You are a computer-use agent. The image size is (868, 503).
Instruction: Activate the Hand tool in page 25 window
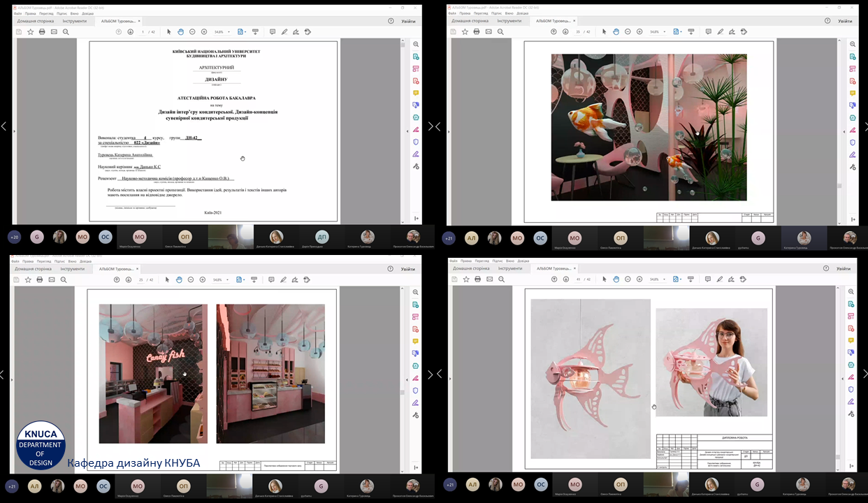coord(179,279)
